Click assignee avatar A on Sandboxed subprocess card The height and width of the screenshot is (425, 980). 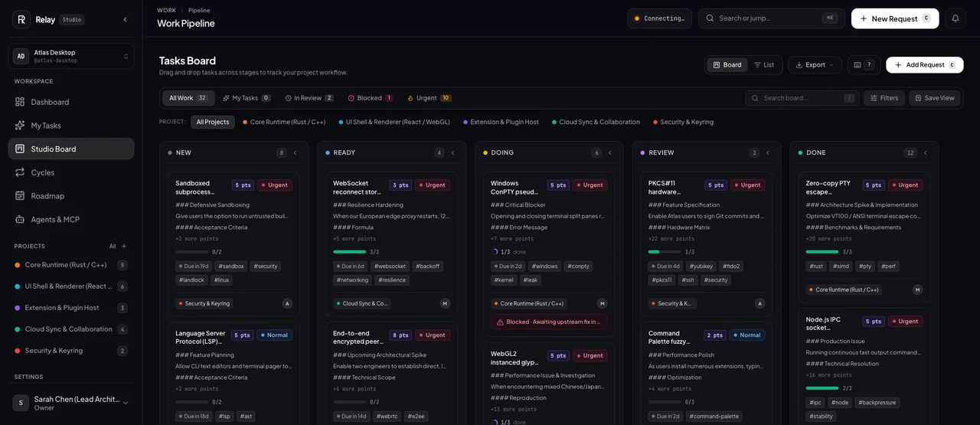coord(287,303)
